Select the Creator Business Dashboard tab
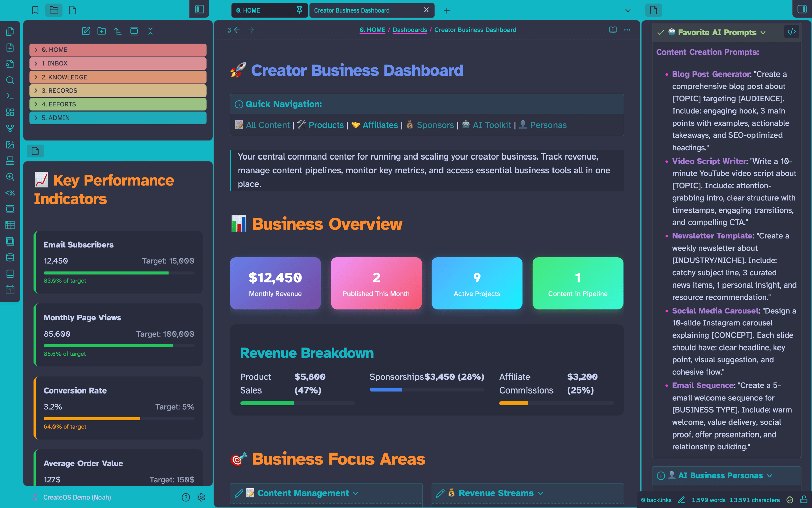The image size is (812, 508). [372, 10]
